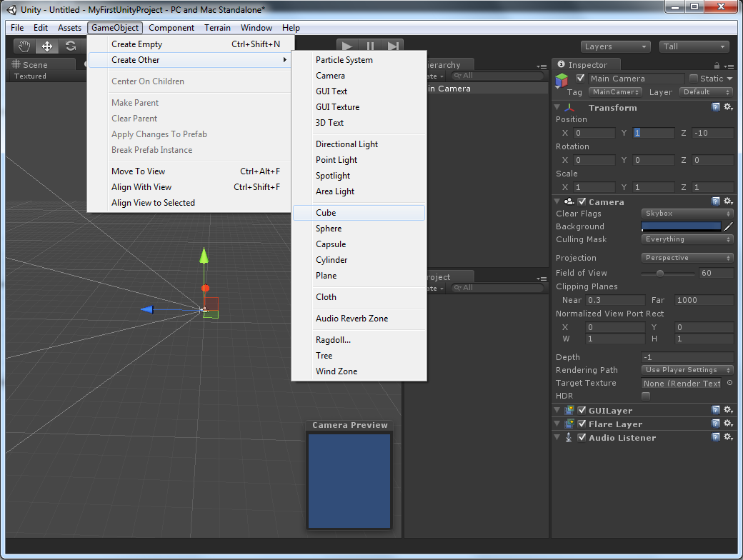
Task: Switch to the Inspector tab
Action: (x=587, y=64)
